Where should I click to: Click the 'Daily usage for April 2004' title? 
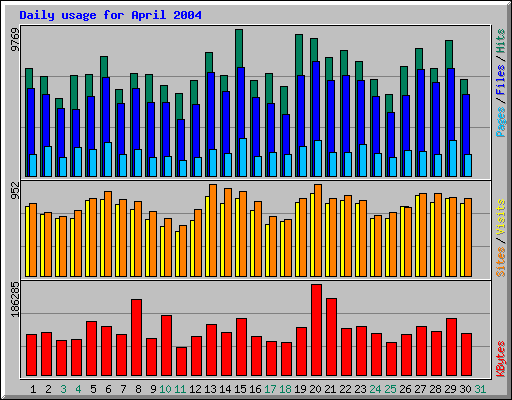pos(110,15)
